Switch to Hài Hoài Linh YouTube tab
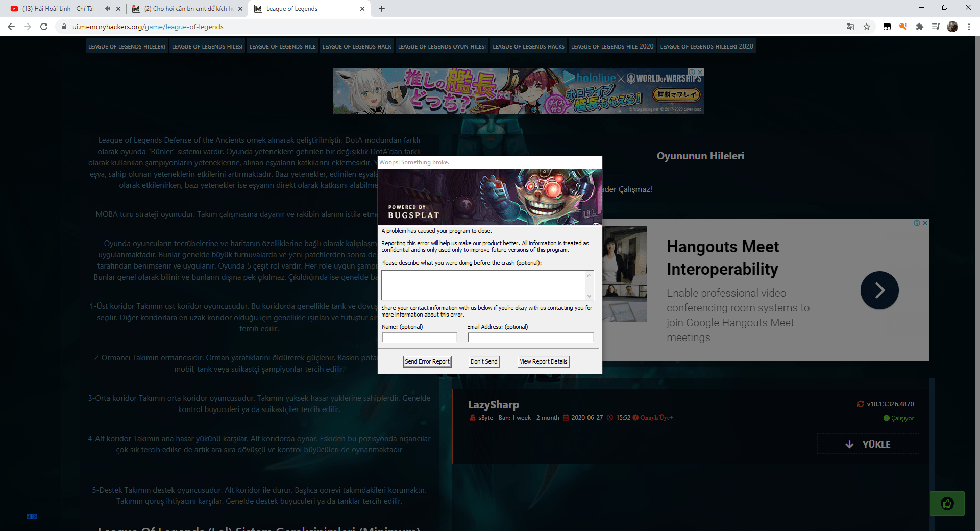This screenshot has width=980, height=531. (x=59, y=9)
